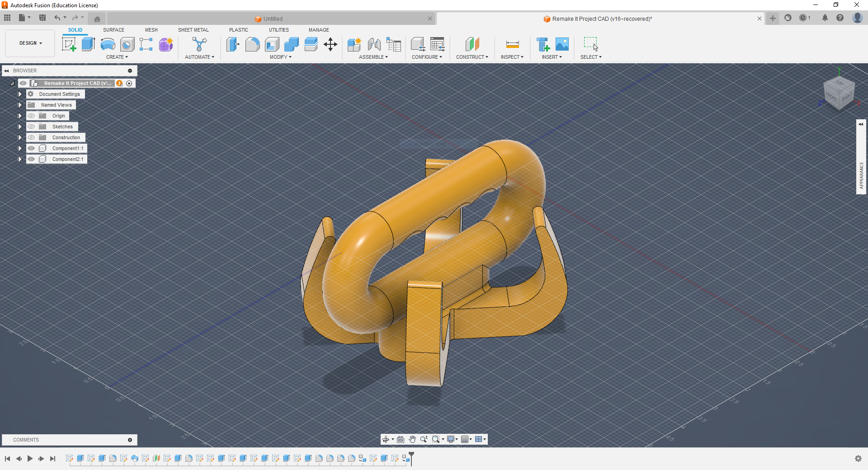868x470 pixels.
Task: Switch to the UTILITIES tab
Action: pyautogui.click(x=279, y=30)
